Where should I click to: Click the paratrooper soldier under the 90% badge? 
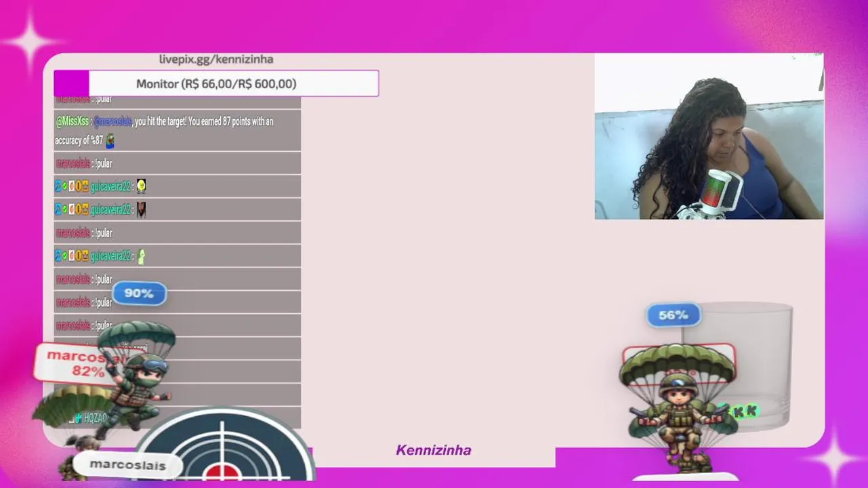pos(136,380)
